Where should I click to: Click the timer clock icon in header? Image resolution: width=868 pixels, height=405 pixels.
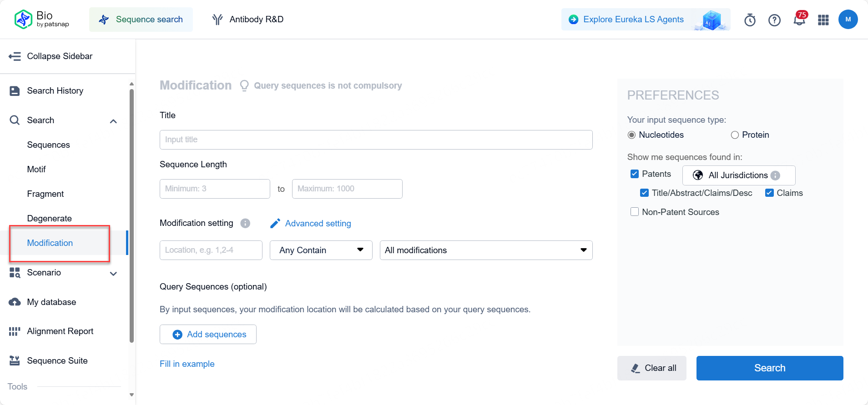(750, 20)
